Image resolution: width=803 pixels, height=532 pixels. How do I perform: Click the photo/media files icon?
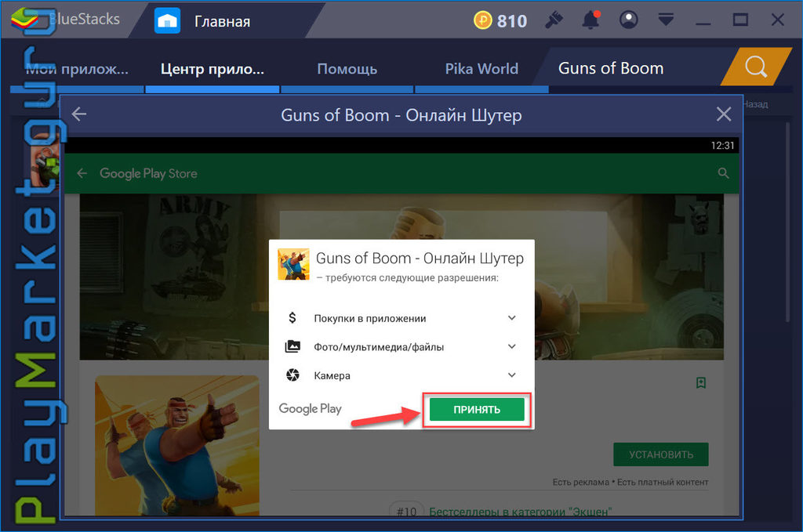coord(292,346)
